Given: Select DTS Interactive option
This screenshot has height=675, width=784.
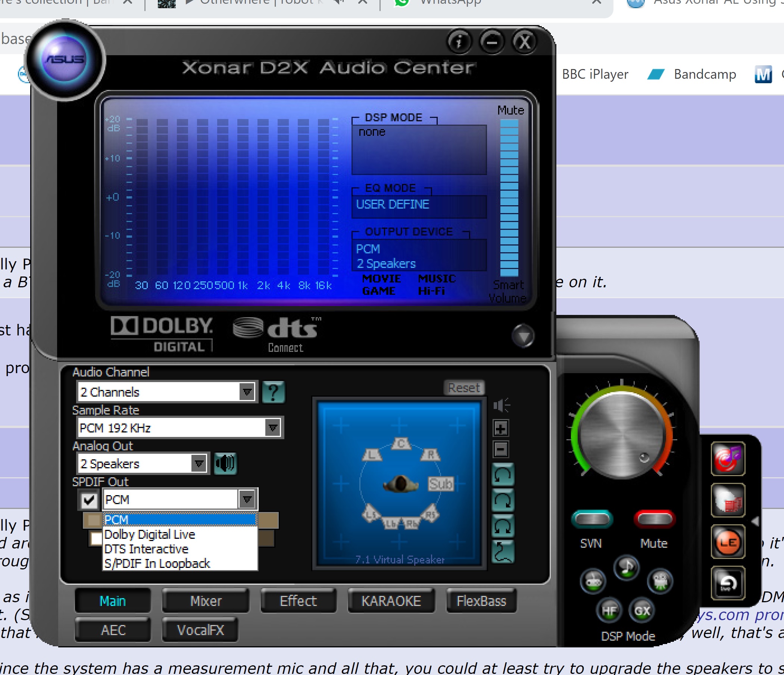Looking at the screenshot, I should point(180,549).
